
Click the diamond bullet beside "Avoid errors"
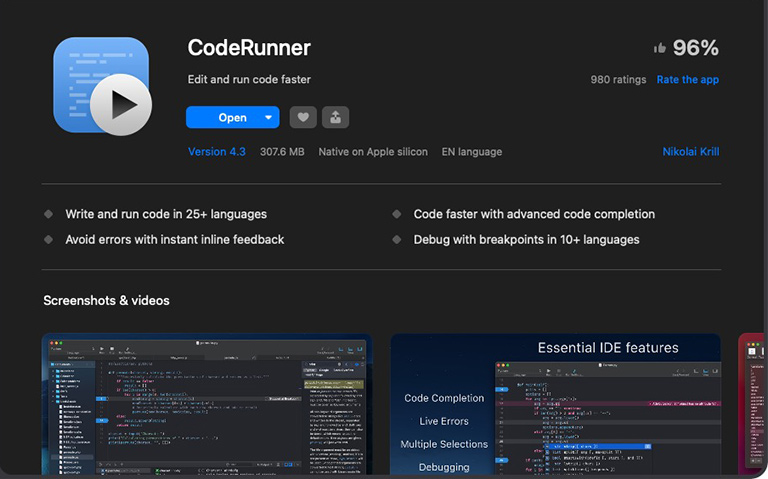point(48,240)
